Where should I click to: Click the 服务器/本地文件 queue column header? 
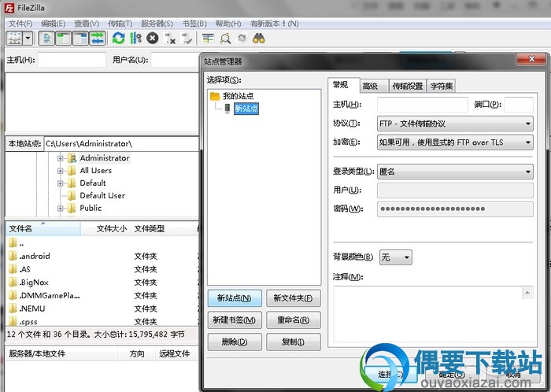61,353
